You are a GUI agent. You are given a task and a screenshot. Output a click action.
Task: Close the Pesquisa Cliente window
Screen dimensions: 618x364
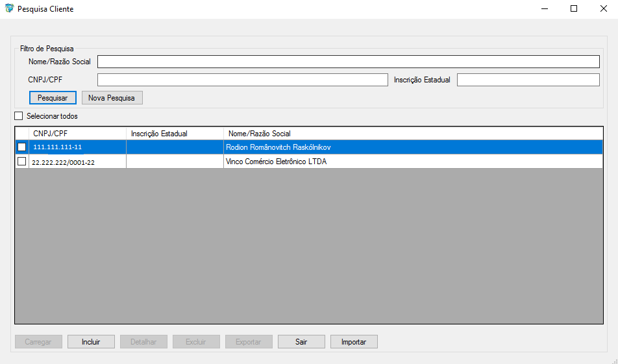point(604,8)
